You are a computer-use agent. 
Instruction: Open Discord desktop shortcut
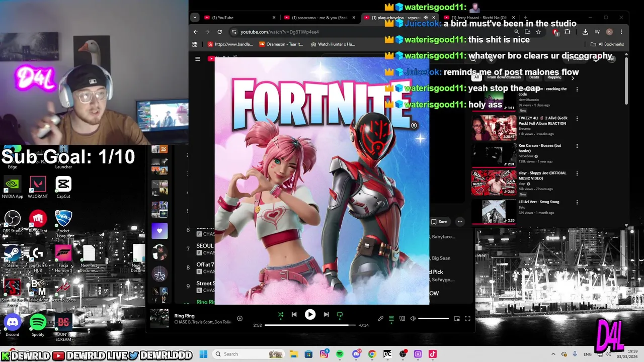click(13, 325)
